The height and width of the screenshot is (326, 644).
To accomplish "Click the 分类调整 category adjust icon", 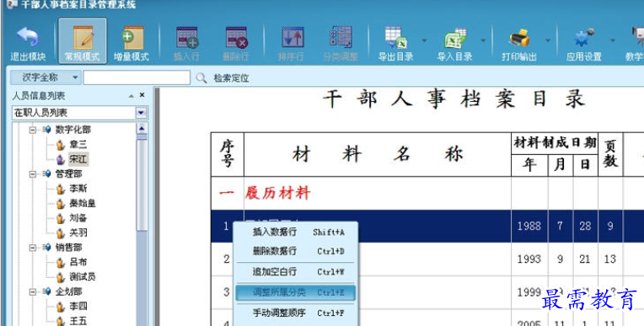I will [x=341, y=37].
